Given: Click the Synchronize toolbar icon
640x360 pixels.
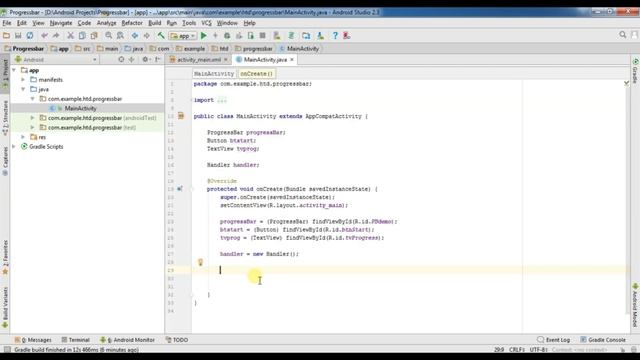Looking at the screenshot, I should [x=30, y=36].
